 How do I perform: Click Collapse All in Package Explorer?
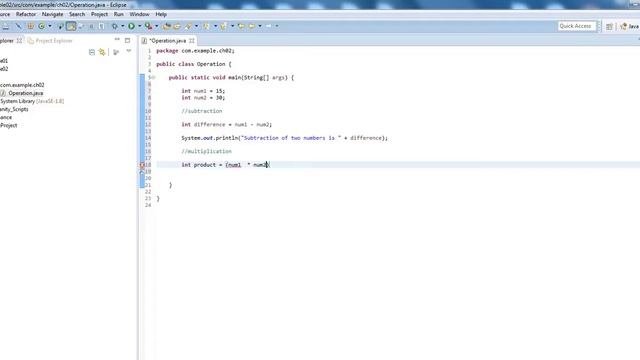coord(92,52)
